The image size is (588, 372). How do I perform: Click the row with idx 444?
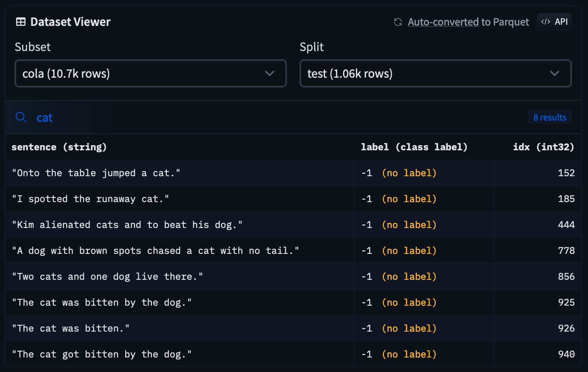click(x=127, y=224)
